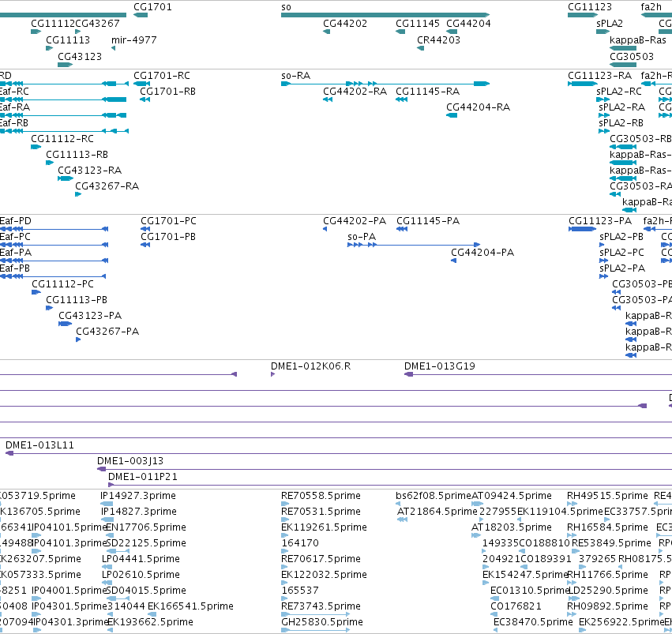Select the DME1-003J13 clone label
The width and height of the screenshot is (672, 634).
(x=130, y=461)
